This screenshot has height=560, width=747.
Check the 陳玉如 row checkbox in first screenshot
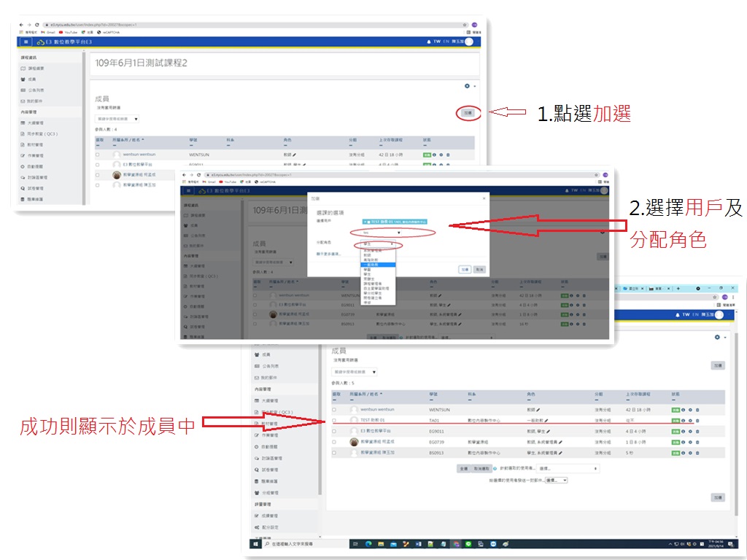pos(97,185)
